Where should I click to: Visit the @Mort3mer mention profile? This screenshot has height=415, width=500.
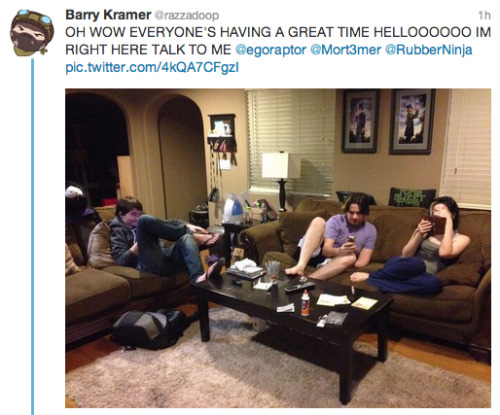coord(346,50)
